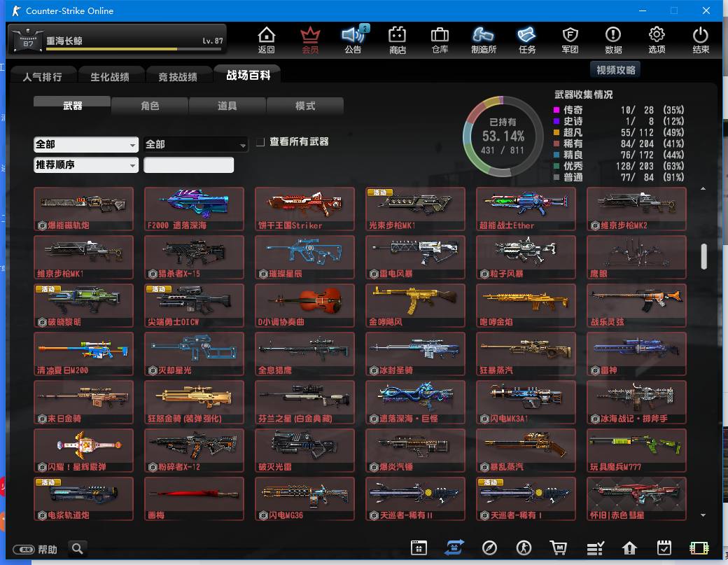Open the 制造所 crafting icon
Image resolution: width=728 pixels, height=565 pixels.
[483, 40]
